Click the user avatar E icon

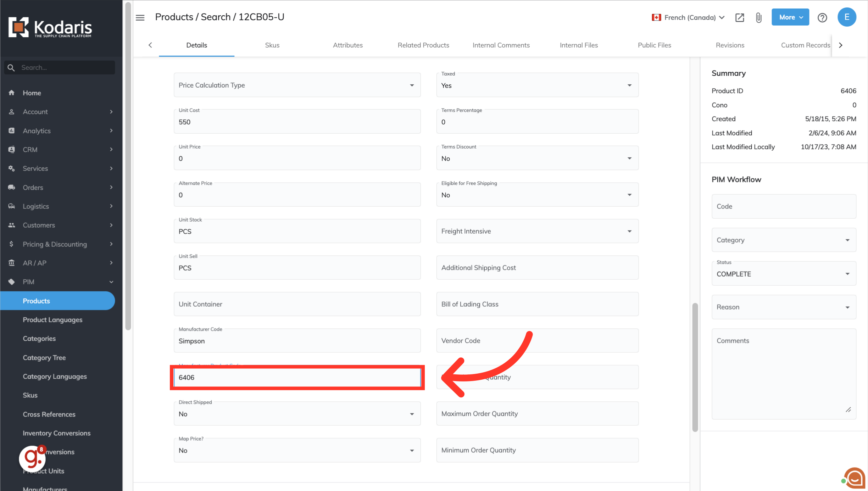tap(847, 17)
